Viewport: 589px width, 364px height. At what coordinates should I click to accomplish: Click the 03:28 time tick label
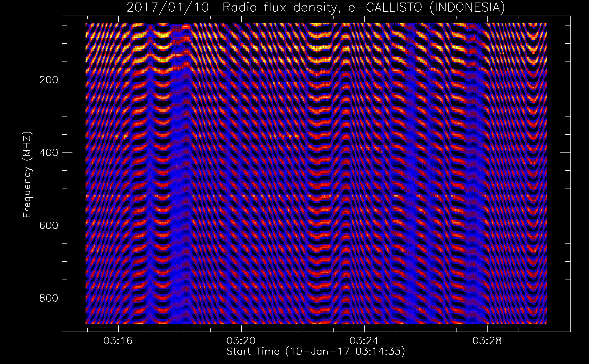pos(487,341)
